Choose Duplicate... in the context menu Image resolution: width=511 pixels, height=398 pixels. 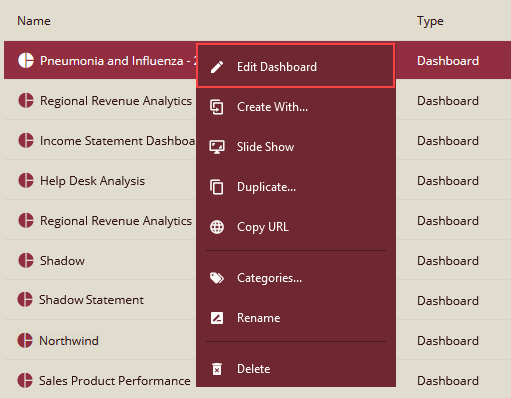tap(296, 187)
